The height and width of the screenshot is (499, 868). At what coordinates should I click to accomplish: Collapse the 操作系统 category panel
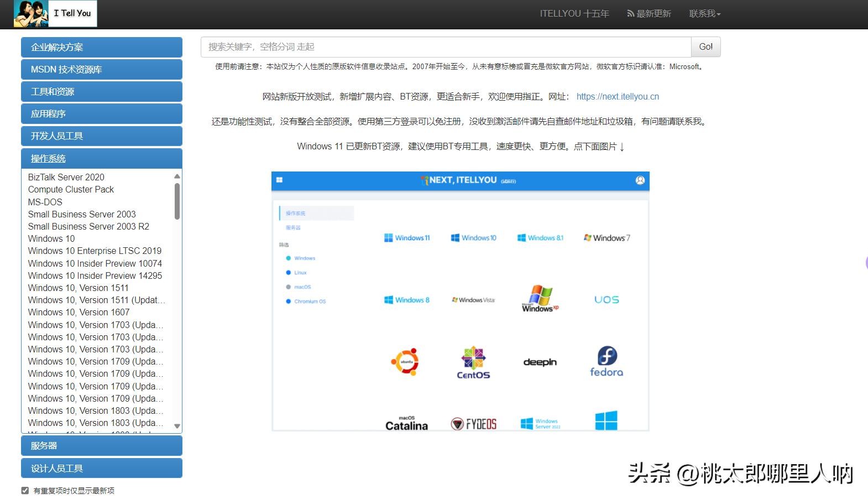(x=102, y=159)
